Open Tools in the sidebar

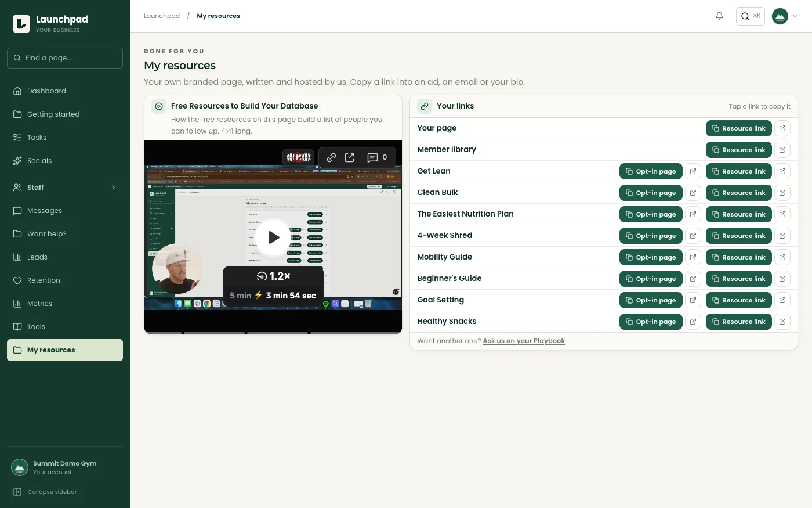65,327
